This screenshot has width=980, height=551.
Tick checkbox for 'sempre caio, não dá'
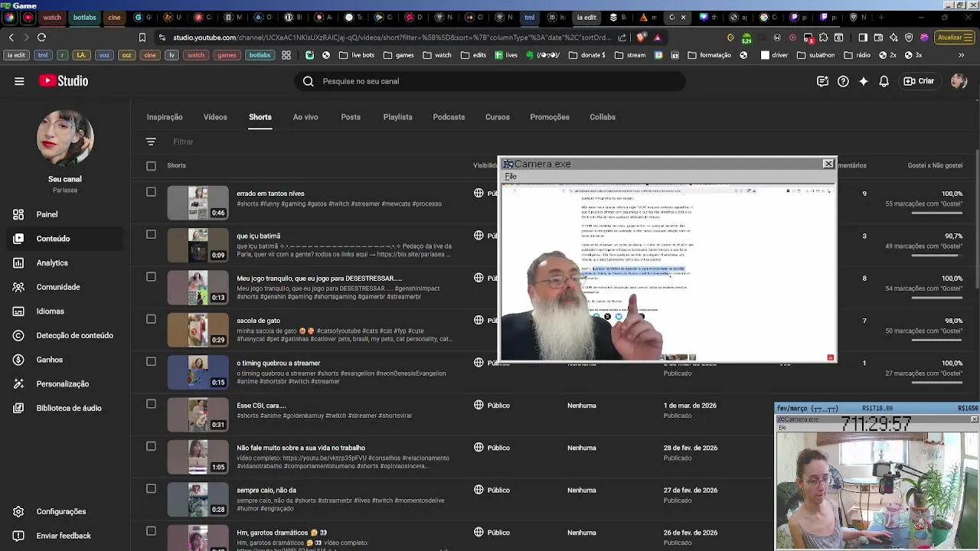point(151,488)
